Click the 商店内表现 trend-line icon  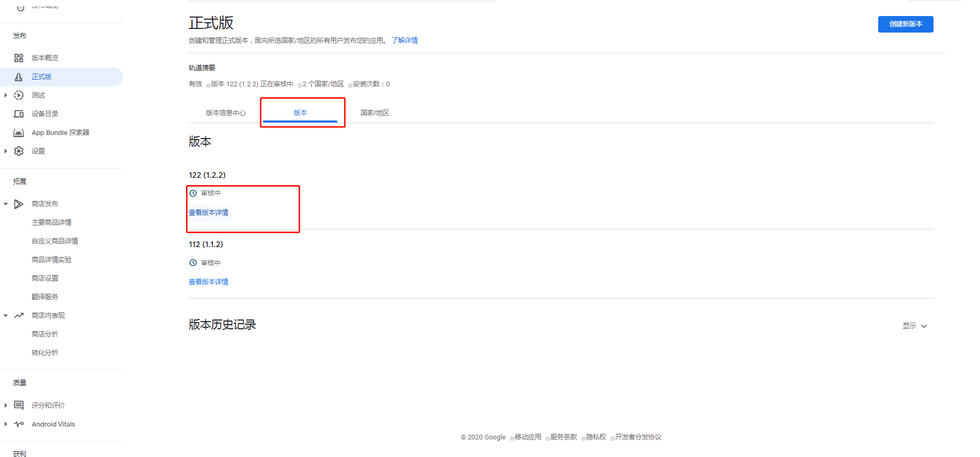(x=19, y=315)
